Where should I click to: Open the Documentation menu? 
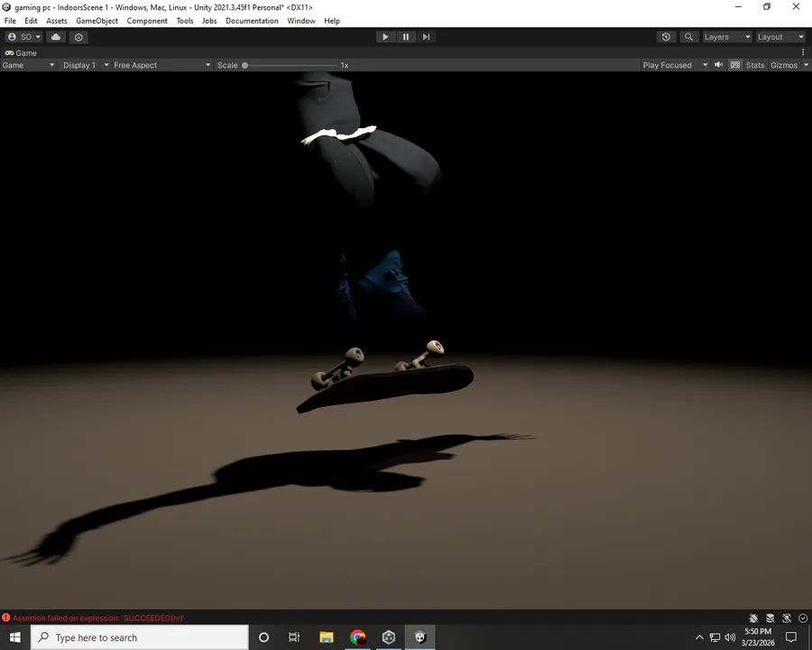click(252, 21)
